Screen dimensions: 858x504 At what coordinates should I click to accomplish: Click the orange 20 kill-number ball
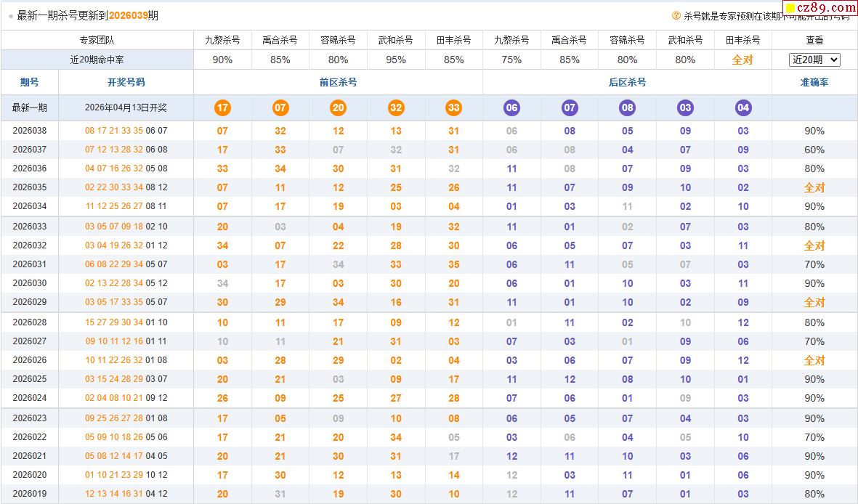(338, 108)
